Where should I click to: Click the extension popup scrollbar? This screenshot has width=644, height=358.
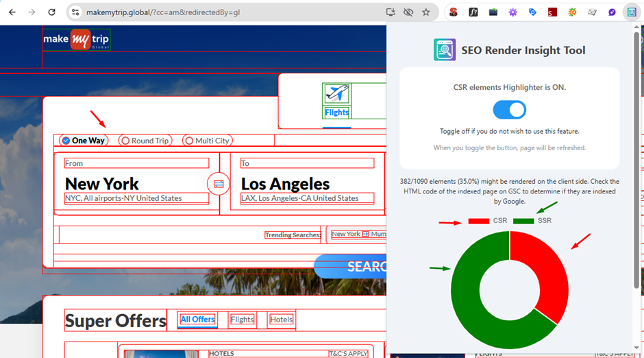pos(636,160)
